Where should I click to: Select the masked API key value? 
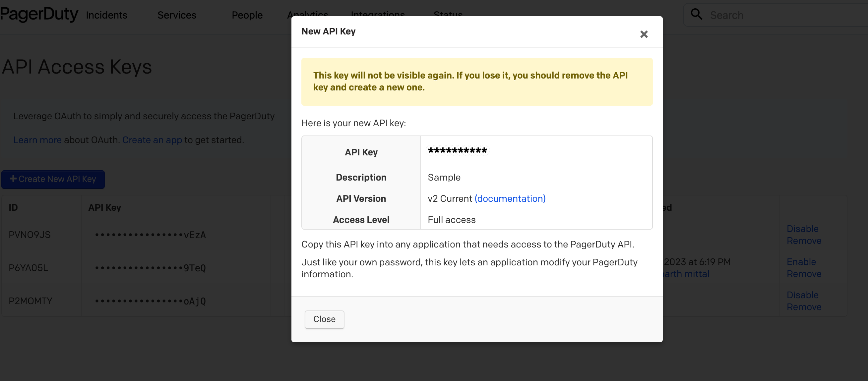pos(457,150)
